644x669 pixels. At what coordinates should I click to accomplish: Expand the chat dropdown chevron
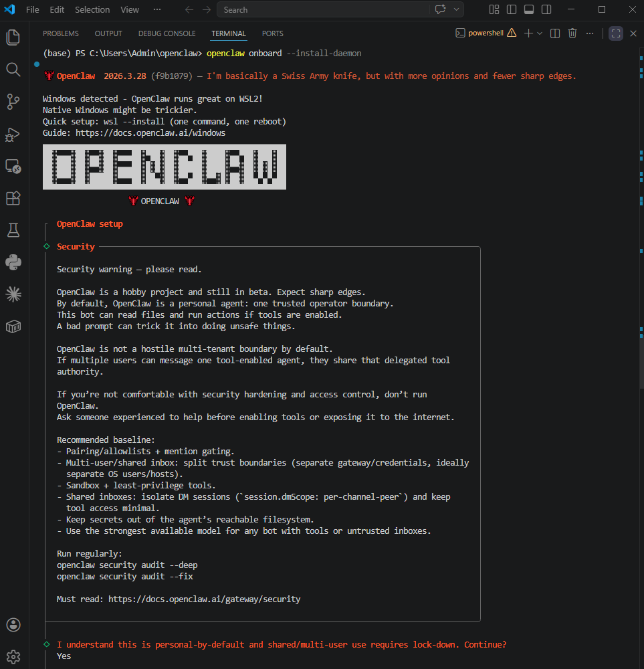point(456,9)
